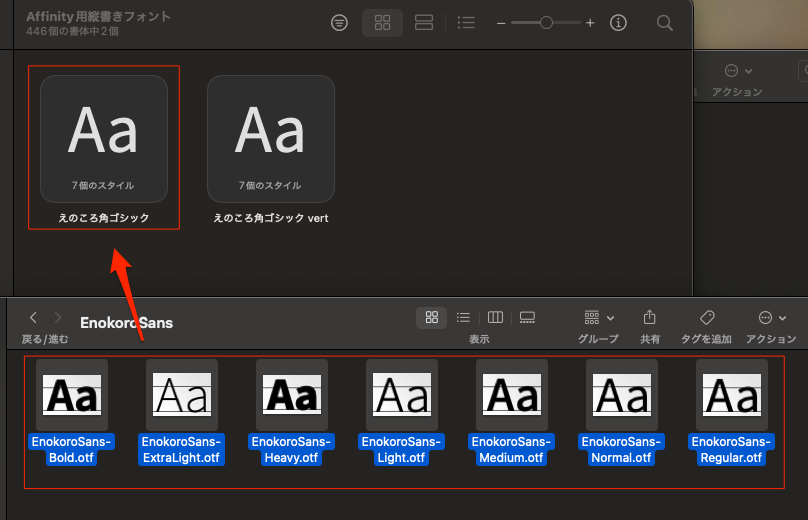Click the font preview size slider knob

[x=546, y=23]
